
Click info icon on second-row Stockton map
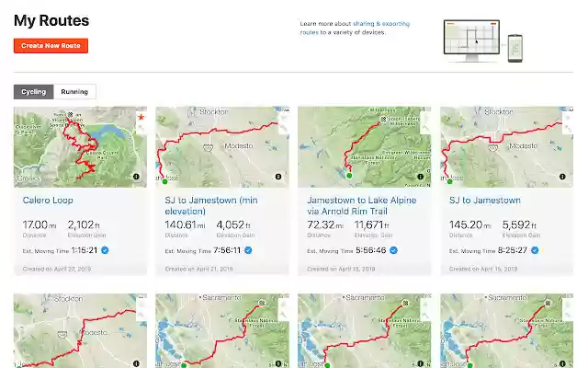click(x=136, y=362)
